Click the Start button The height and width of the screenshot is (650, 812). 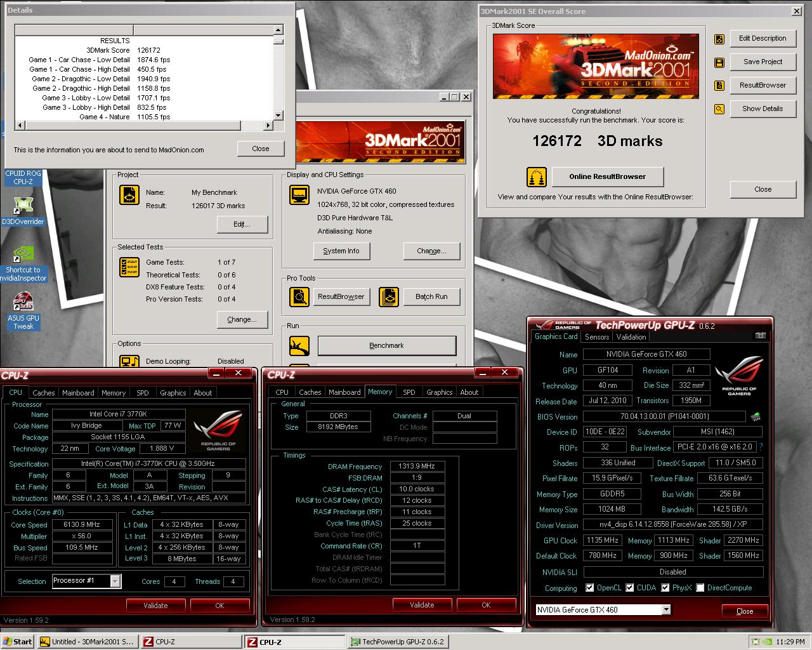[18, 642]
